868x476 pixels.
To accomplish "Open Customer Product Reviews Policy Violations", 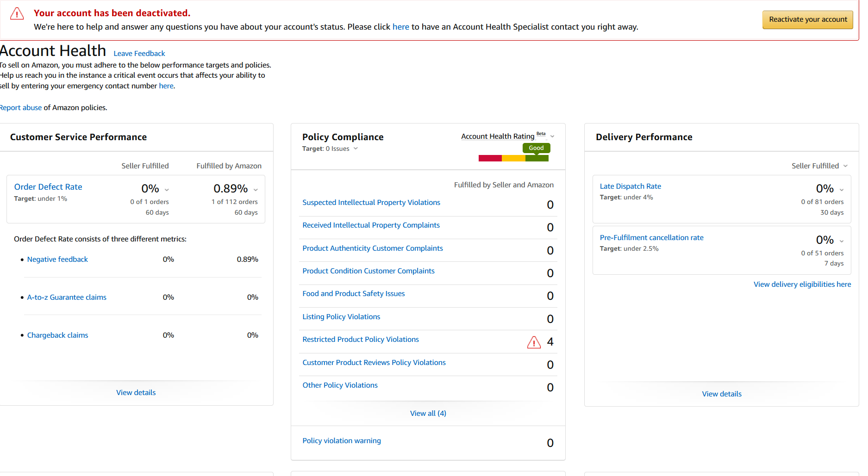I will tap(374, 363).
